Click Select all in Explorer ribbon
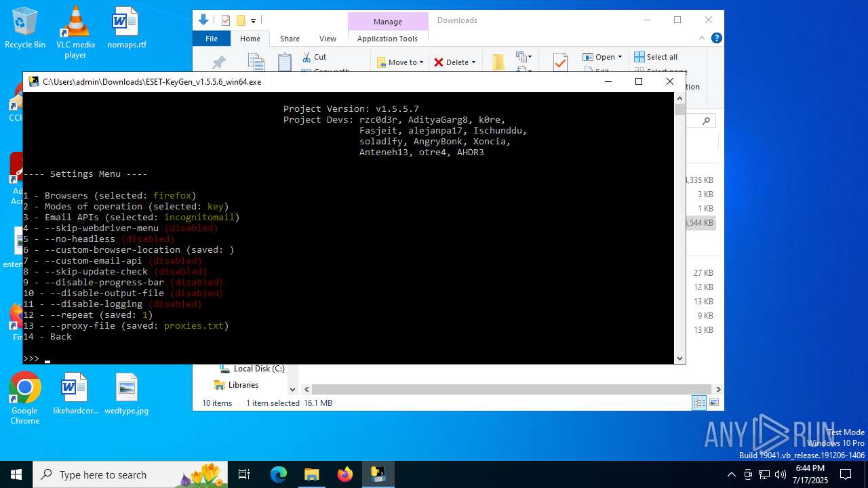 (656, 57)
